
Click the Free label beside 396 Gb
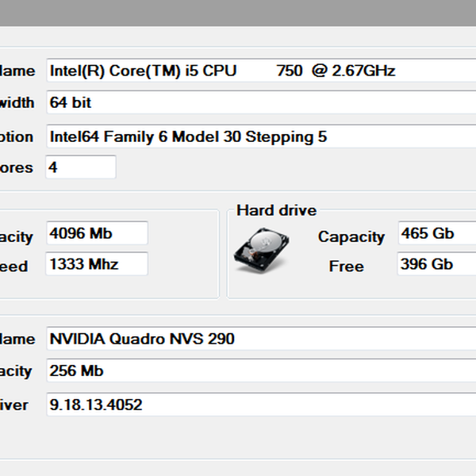(x=346, y=267)
